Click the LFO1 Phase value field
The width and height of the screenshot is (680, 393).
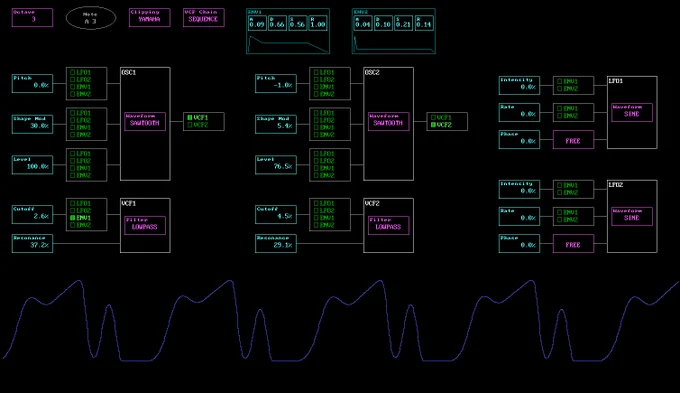520,140
